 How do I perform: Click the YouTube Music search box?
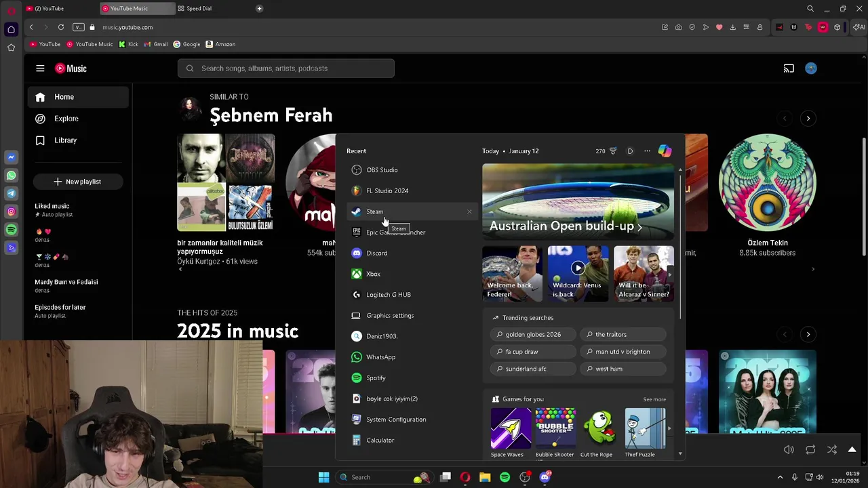286,68
